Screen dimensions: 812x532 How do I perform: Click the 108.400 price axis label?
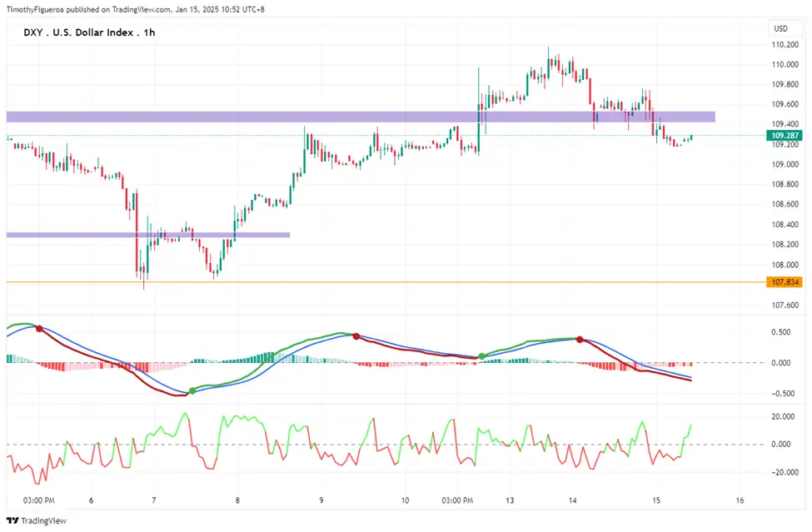tap(785, 225)
